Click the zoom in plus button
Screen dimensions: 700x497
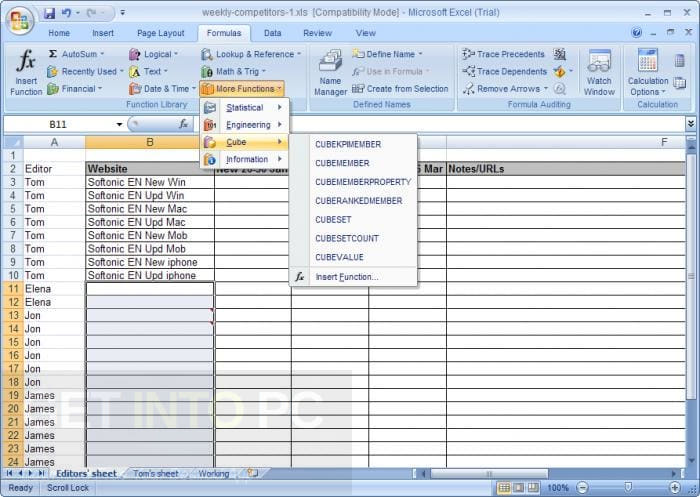[x=675, y=488]
